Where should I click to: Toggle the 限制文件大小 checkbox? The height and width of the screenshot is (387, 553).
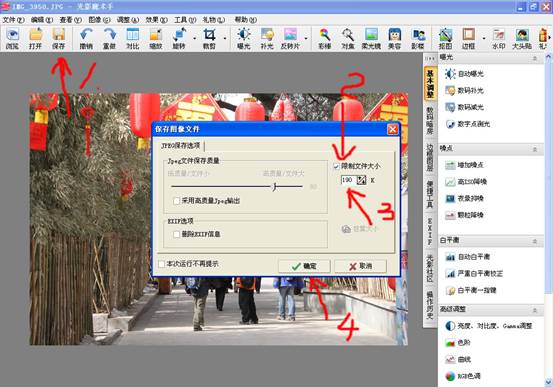336,166
